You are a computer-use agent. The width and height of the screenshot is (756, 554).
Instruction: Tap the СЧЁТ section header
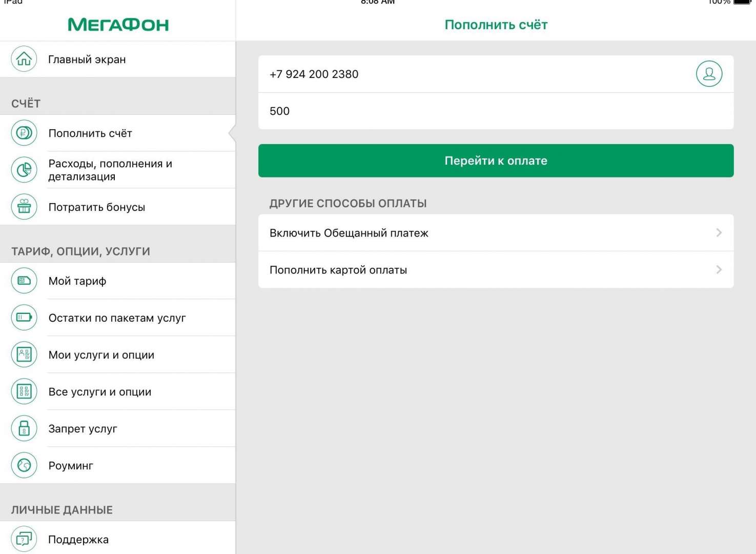point(26,104)
